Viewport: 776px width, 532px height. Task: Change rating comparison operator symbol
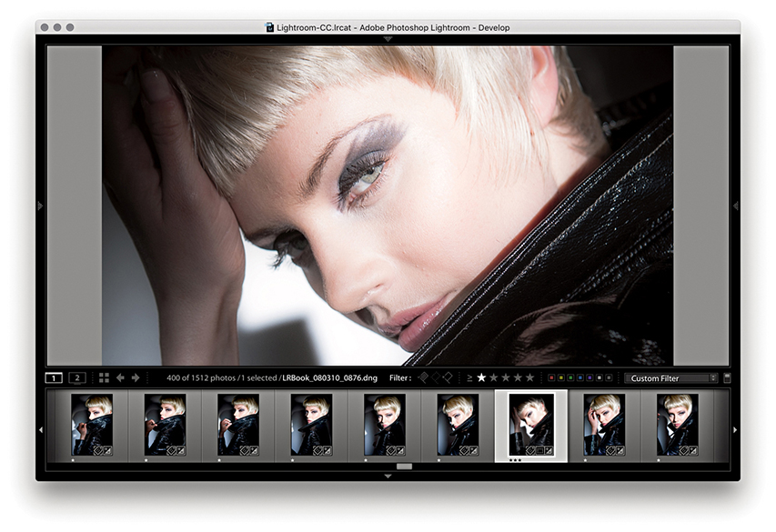click(469, 378)
